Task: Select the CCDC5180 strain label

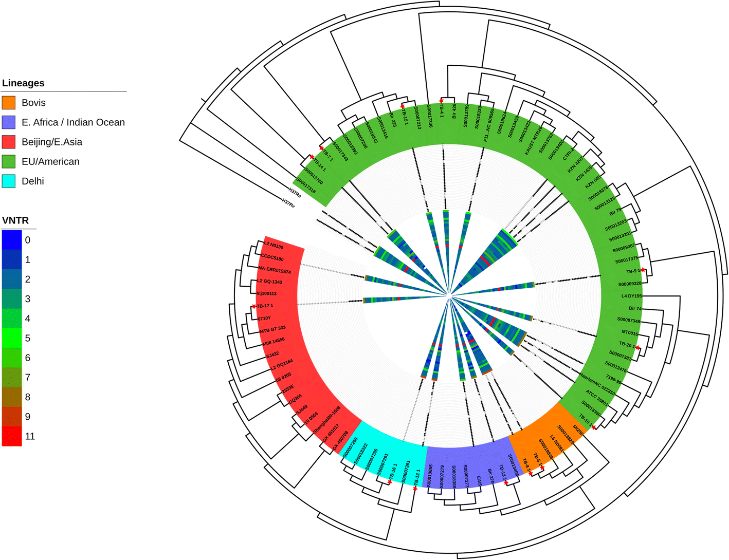Action: point(272,257)
